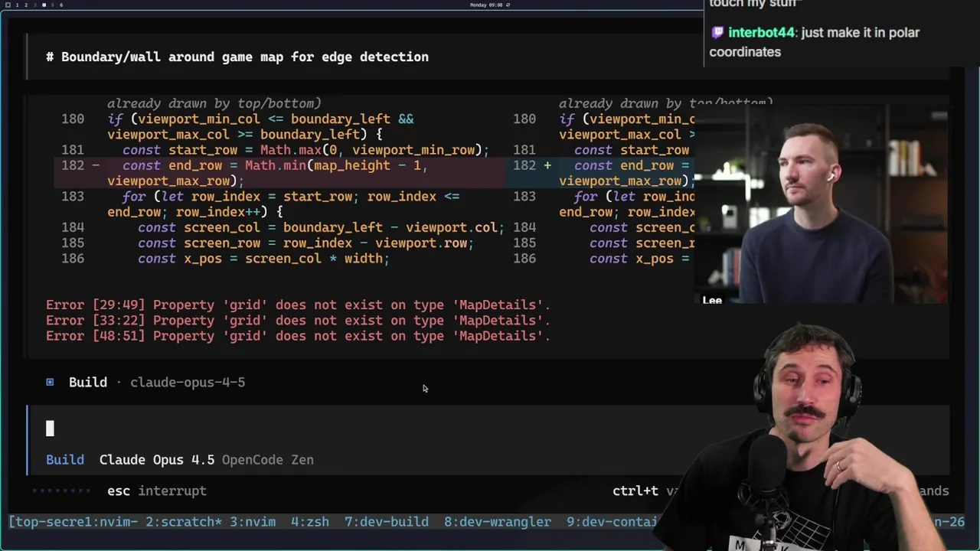
Task: Switch to tmux window 3:nvim
Action: [253, 521]
